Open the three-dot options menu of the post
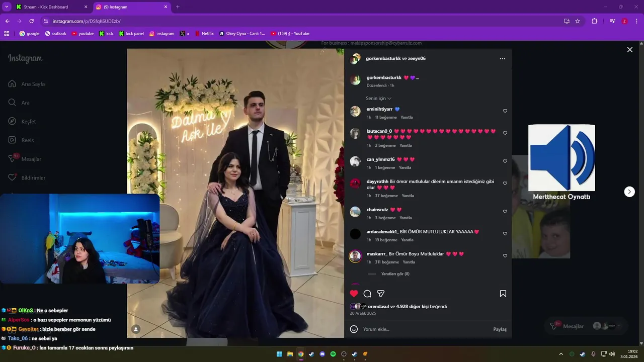Screen dimensions: 644x362 pyautogui.click(x=502, y=59)
